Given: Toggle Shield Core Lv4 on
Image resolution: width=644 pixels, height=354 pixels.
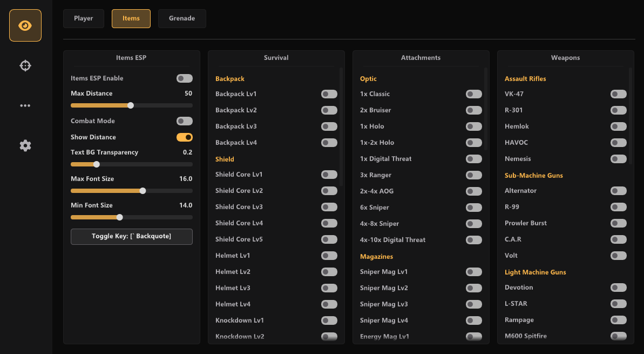Looking at the screenshot, I should [x=329, y=223].
